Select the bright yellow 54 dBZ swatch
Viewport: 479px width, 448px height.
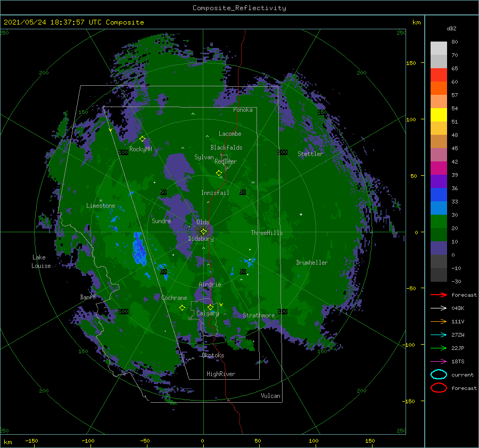coord(439,115)
